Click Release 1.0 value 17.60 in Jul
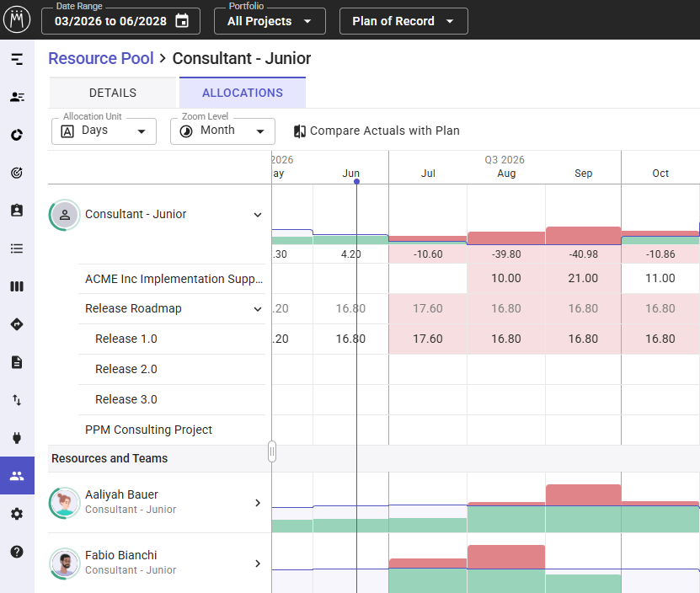The height and width of the screenshot is (593, 700). (x=428, y=339)
